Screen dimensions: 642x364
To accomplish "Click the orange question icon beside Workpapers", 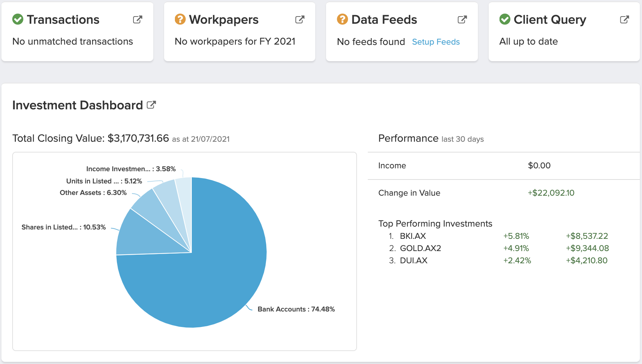I will click(180, 20).
